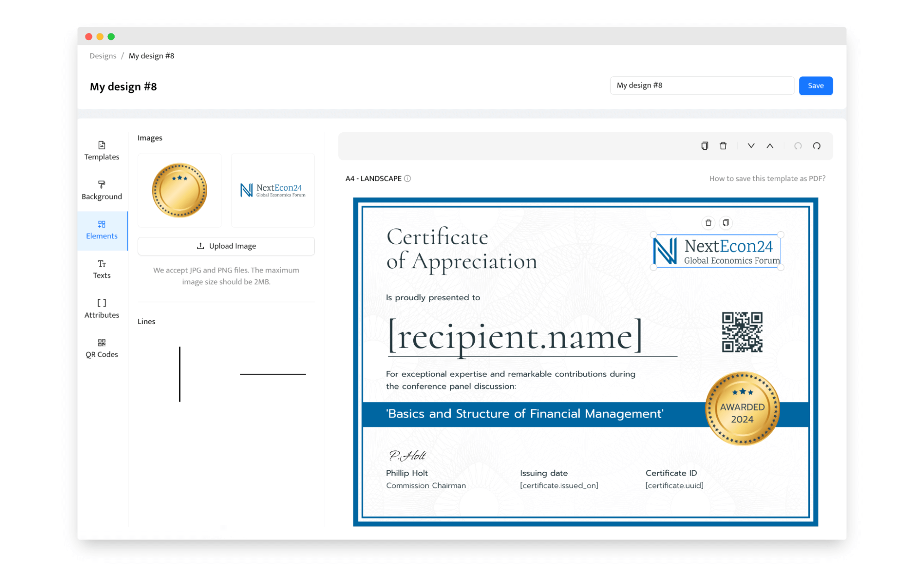Select the gold medal image thumbnail
This screenshot has width=924, height=567.
[x=179, y=190]
